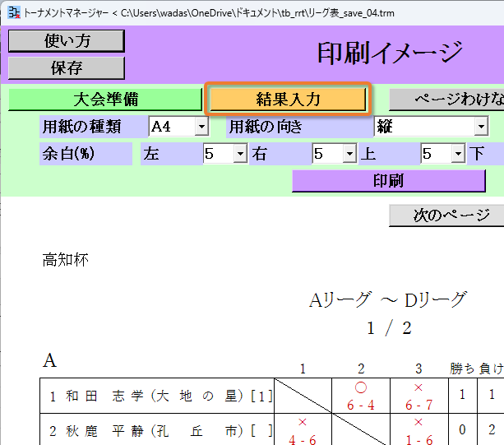
Task: Click the 保存 save button
Action: [67, 67]
